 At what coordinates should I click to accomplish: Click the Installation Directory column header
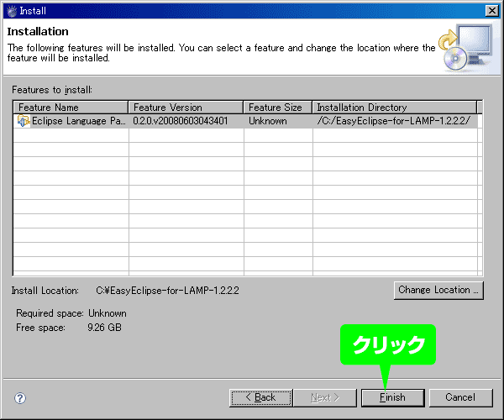pyautogui.click(x=395, y=108)
